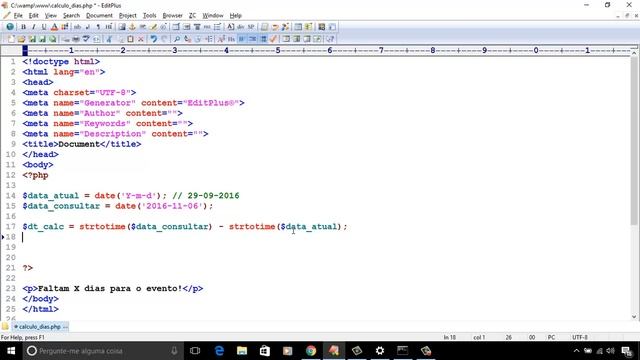Open the Go to Line icon

pyautogui.click(x=209, y=39)
